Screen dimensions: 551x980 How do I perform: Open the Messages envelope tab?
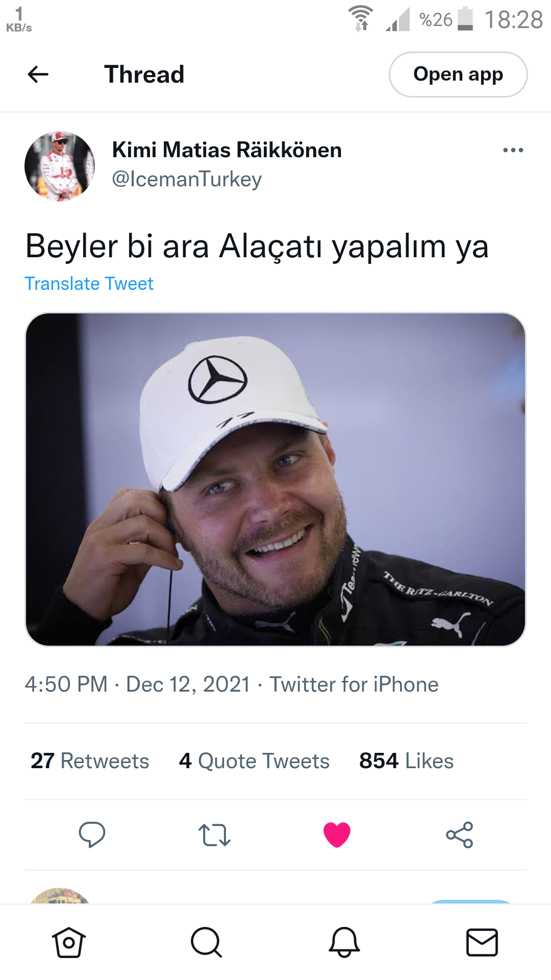coord(482,942)
